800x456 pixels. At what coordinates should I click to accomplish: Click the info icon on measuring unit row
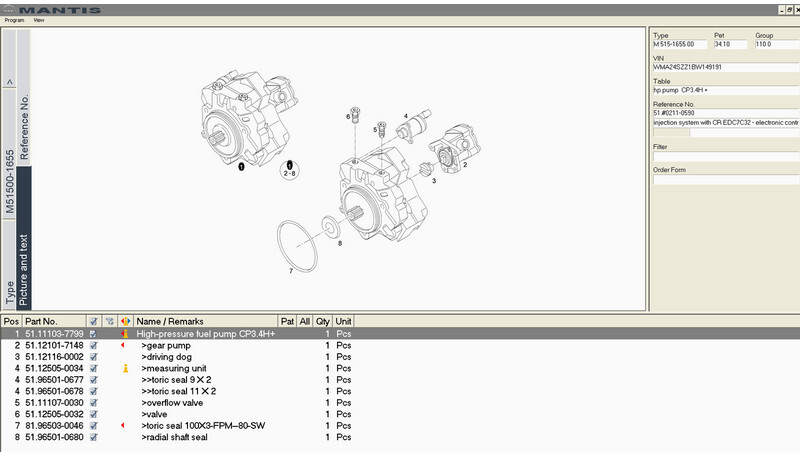[x=125, y=368]
